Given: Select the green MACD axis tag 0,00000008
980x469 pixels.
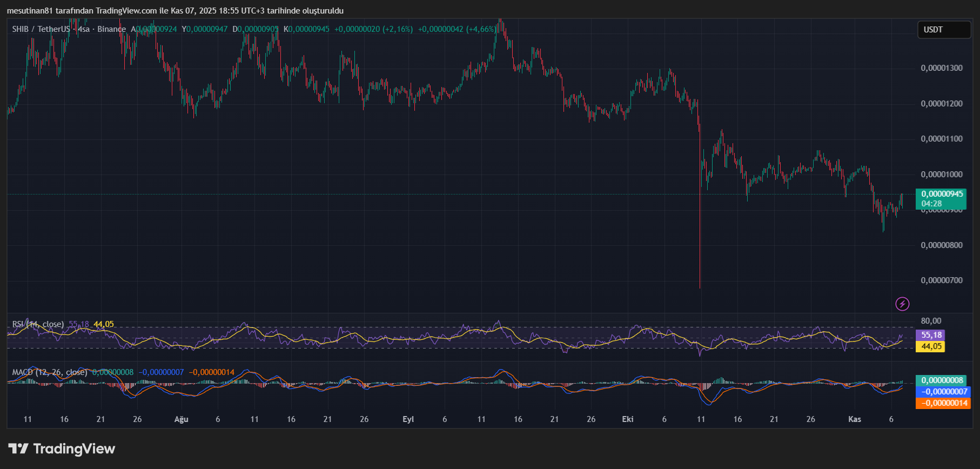Looking at the screenshot, I should pos(942,380).
